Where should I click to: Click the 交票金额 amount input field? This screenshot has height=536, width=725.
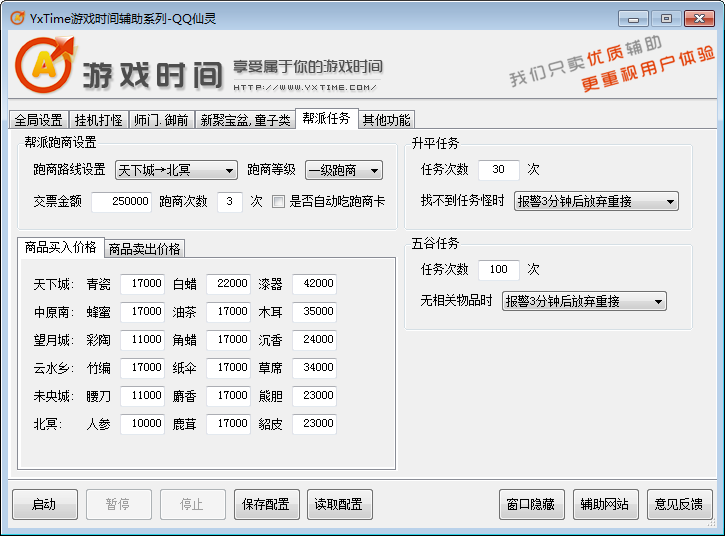pyautogui.click(x=121, y=201)
